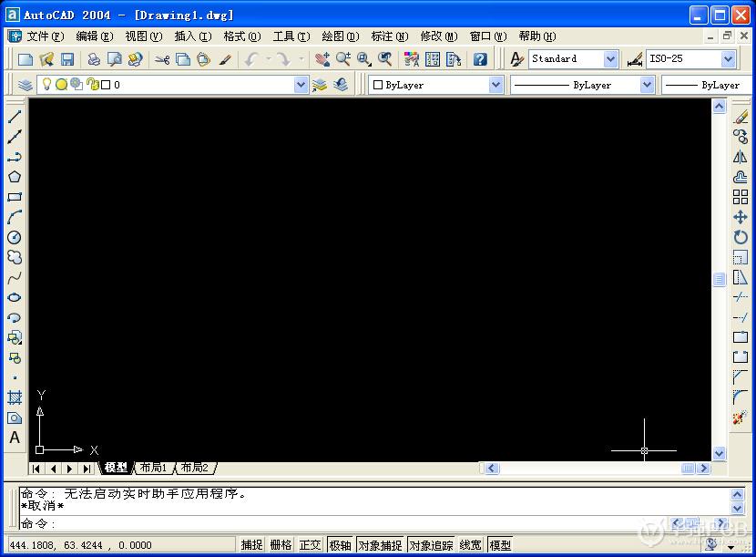Open the ISO-25 dimension style dropdown
The height and width of the screenshot is (557, 756).
728,59
